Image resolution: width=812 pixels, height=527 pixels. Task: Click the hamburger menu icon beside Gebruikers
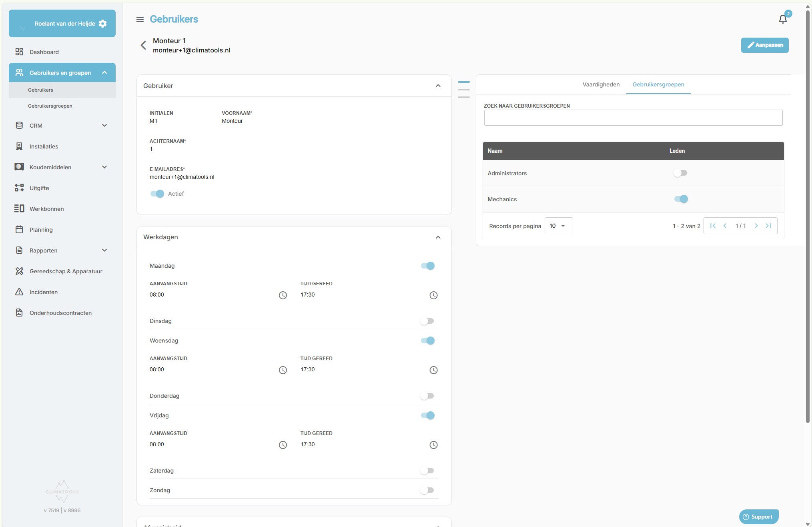pyautogui.click(x=140, y=19)
